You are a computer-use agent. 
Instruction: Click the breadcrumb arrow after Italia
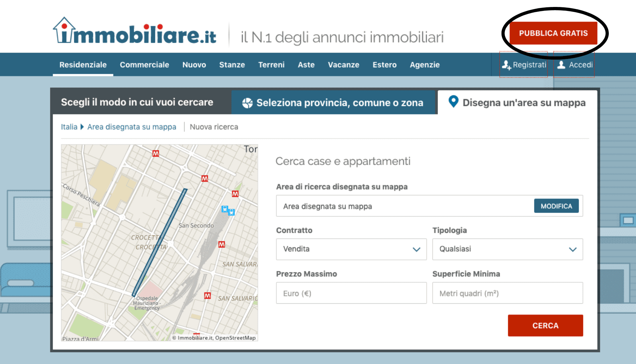82,127
